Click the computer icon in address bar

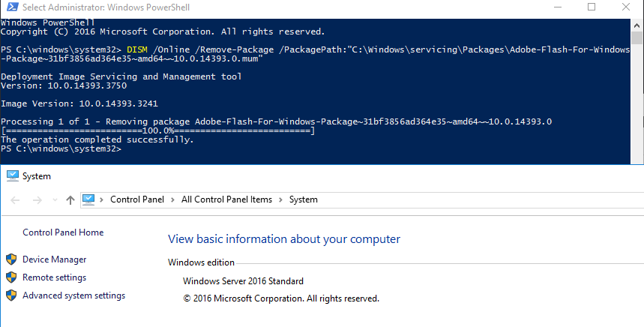point(88,199)
